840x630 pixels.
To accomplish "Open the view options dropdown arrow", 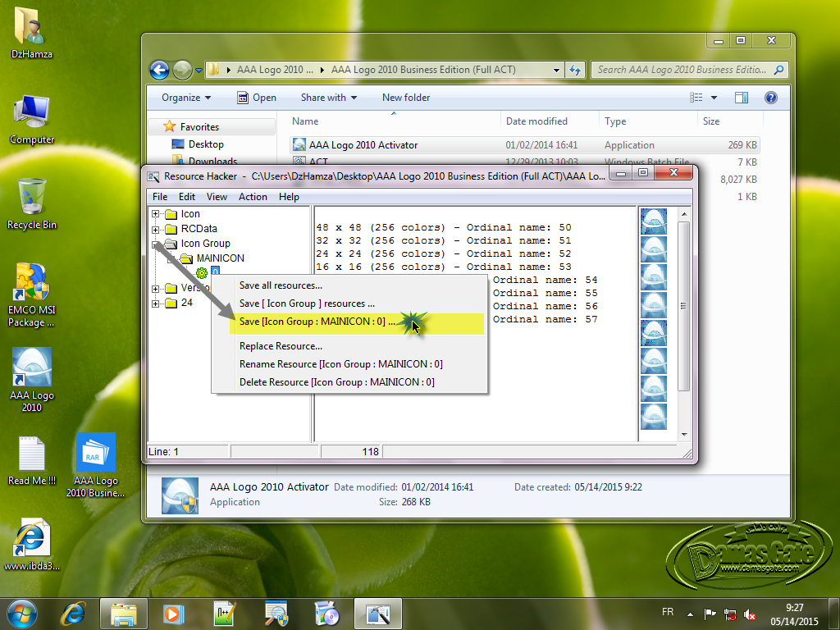I will coord(714,98).
